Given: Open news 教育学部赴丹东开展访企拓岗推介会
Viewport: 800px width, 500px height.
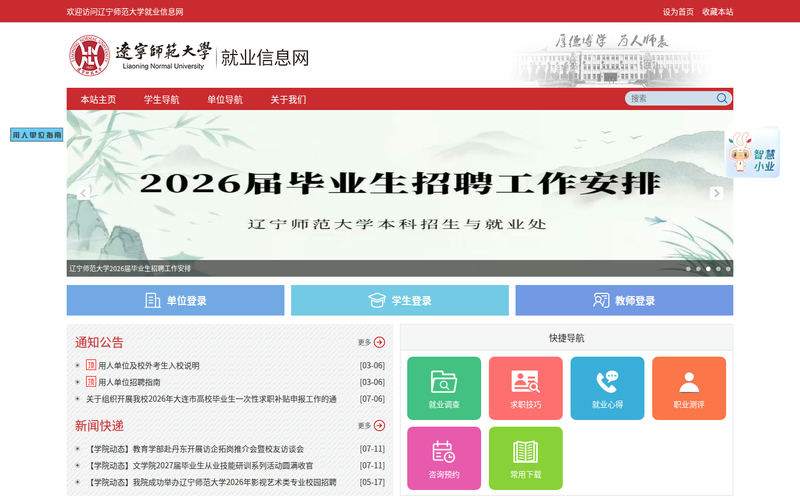Looking at the screenshot, I should point(195,449).
